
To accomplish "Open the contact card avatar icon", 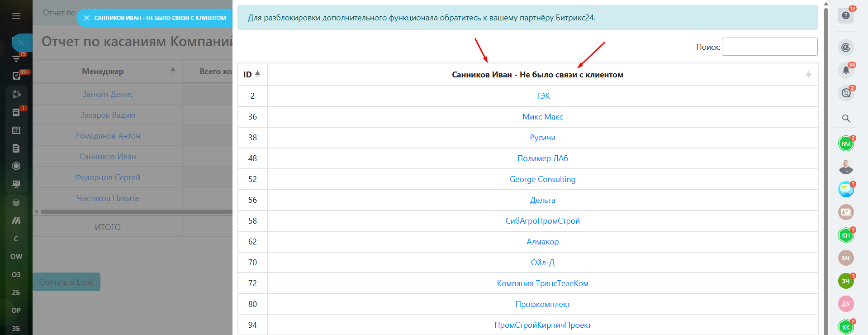I will pos(846,212).
